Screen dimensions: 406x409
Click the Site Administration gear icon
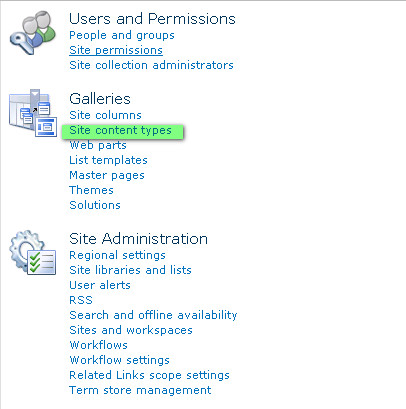[32, 252]
